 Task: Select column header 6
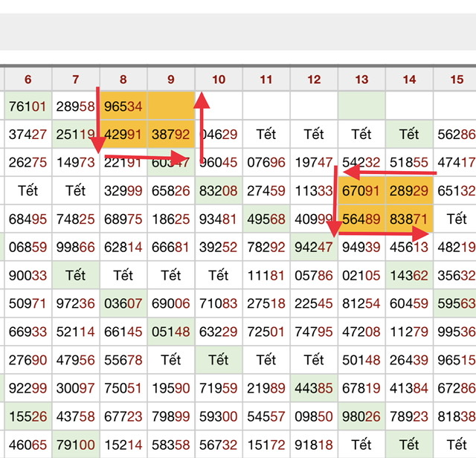click(x=28, y=80)
